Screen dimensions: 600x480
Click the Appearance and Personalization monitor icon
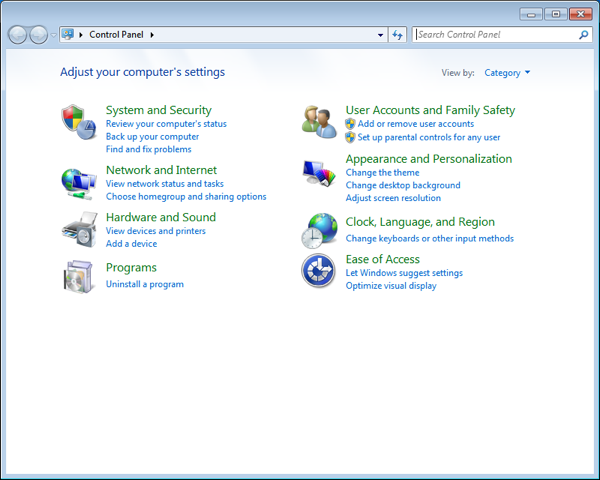coord(319,174)
